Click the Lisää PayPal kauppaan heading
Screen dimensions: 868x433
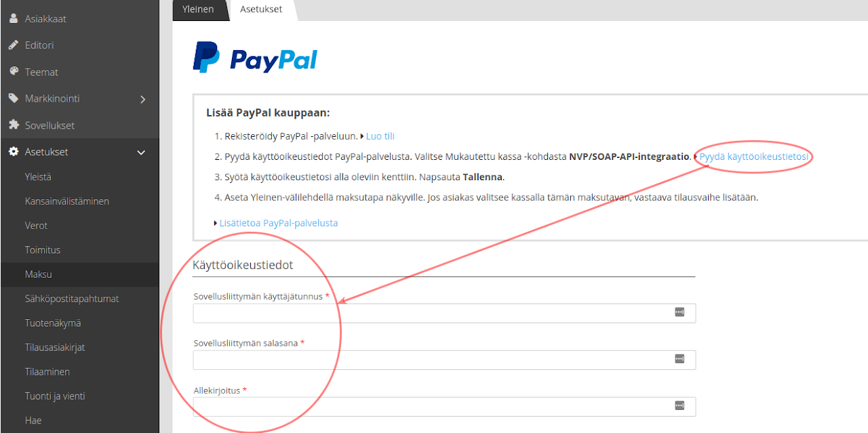268,113
